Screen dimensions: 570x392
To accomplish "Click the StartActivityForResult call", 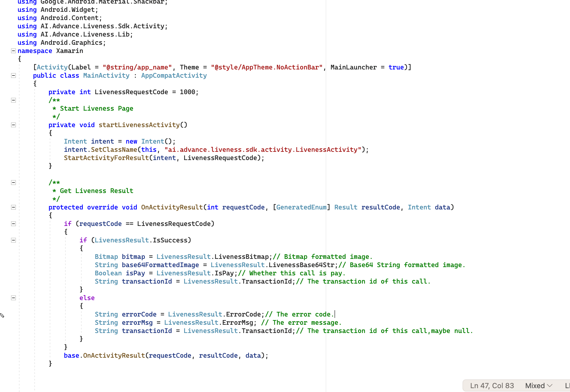I will (x=106, y=158).
